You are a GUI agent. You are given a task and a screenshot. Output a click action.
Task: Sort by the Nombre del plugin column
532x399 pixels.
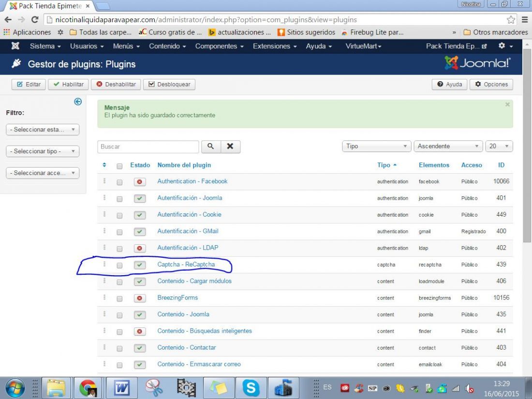point(184,165)
